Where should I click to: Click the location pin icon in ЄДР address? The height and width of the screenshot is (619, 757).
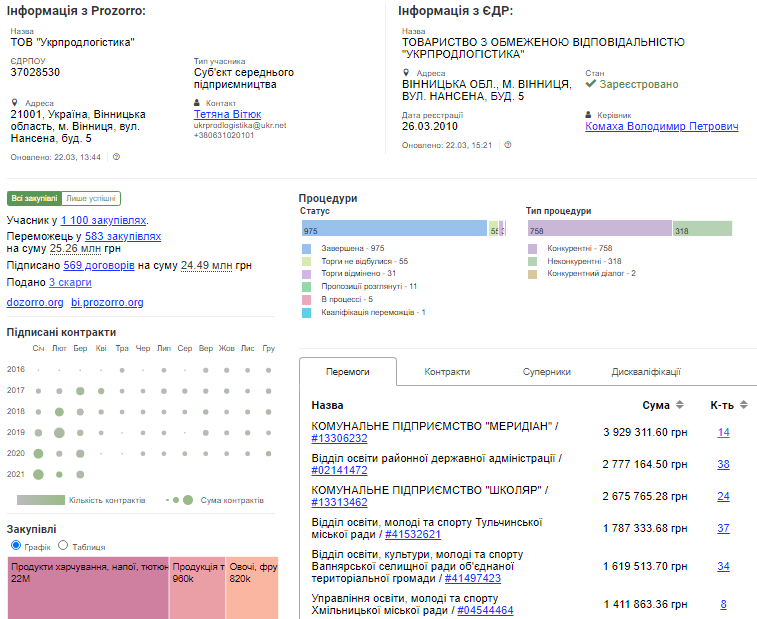pos(406,72)
